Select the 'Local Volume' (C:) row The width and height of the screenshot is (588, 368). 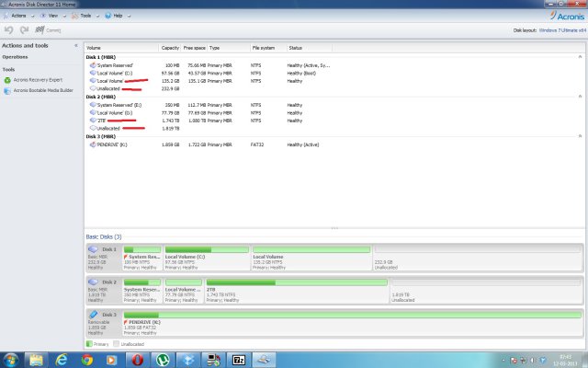210,74
